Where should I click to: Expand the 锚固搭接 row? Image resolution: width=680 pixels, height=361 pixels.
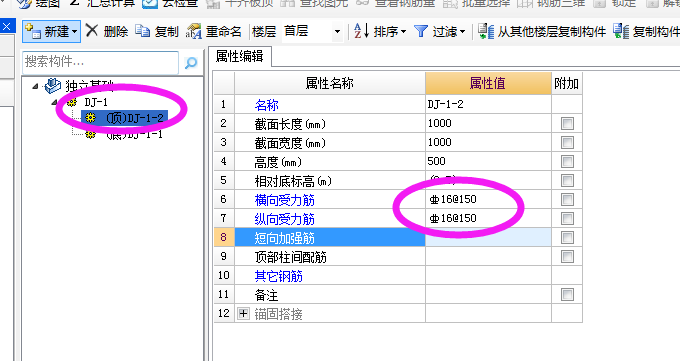tap(243, 313)
